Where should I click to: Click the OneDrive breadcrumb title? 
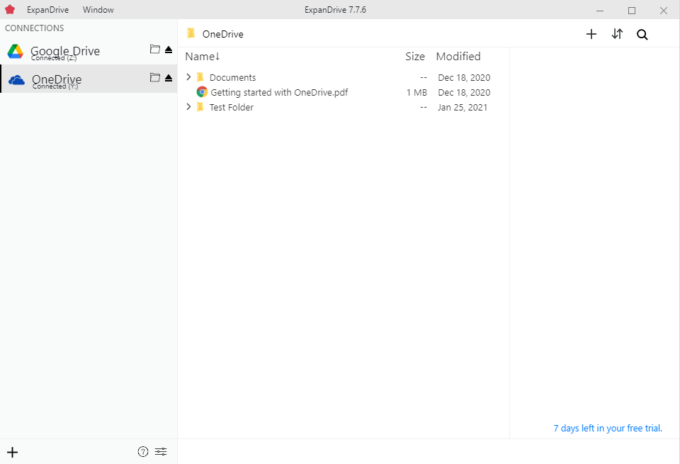[x=222, y=34]
